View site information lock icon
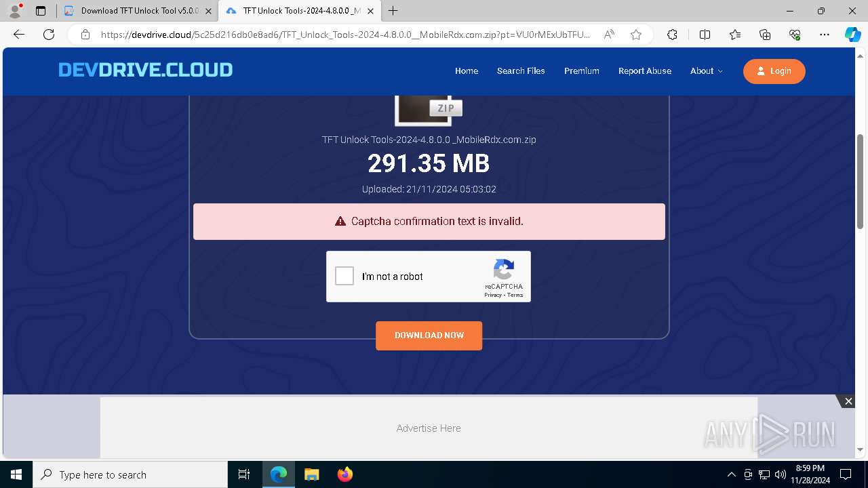 click(x=85, y=35)
